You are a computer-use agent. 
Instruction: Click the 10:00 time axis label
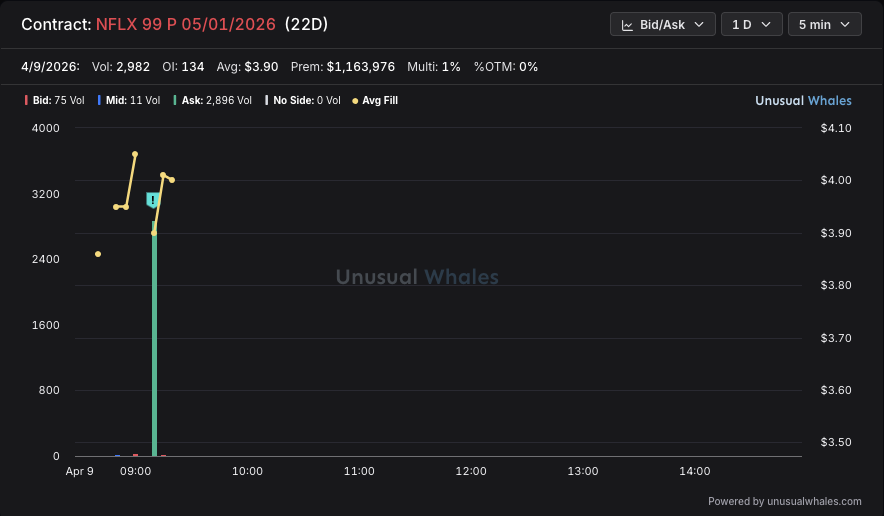click(247, 471)
